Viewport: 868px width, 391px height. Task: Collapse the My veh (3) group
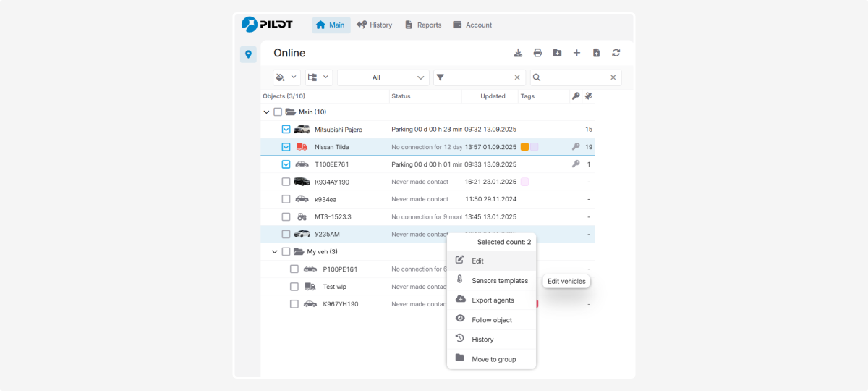(275, 252)
